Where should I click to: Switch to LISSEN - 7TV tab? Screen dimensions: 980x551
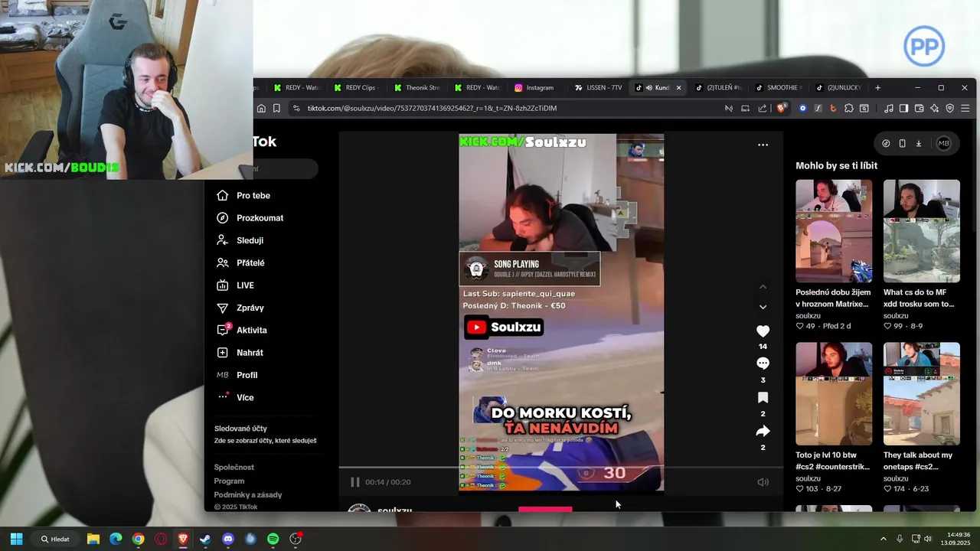[598, 88]
